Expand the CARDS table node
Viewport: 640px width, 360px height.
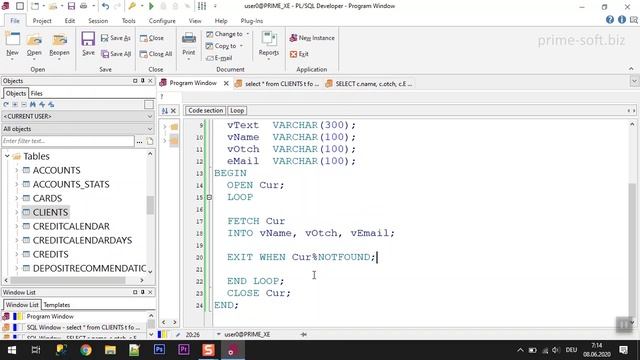[17, 198]
